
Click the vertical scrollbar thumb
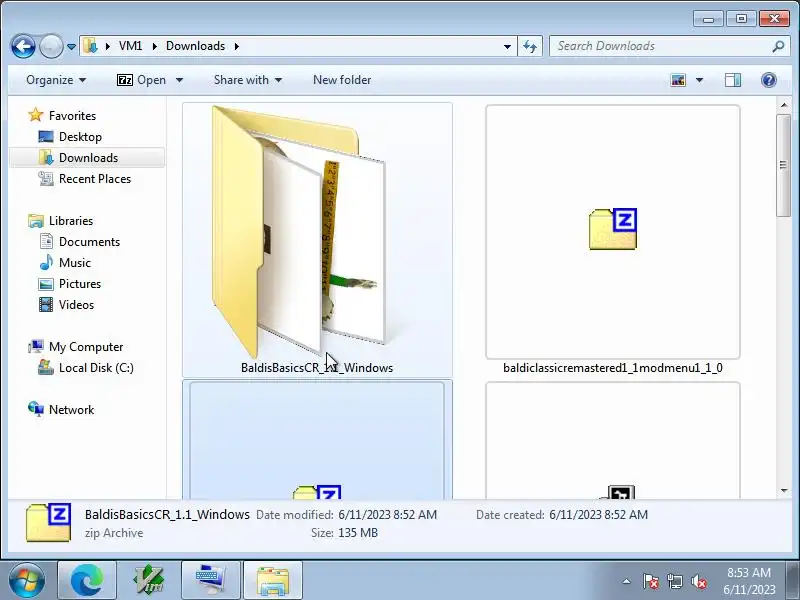(x=783, y=165)
